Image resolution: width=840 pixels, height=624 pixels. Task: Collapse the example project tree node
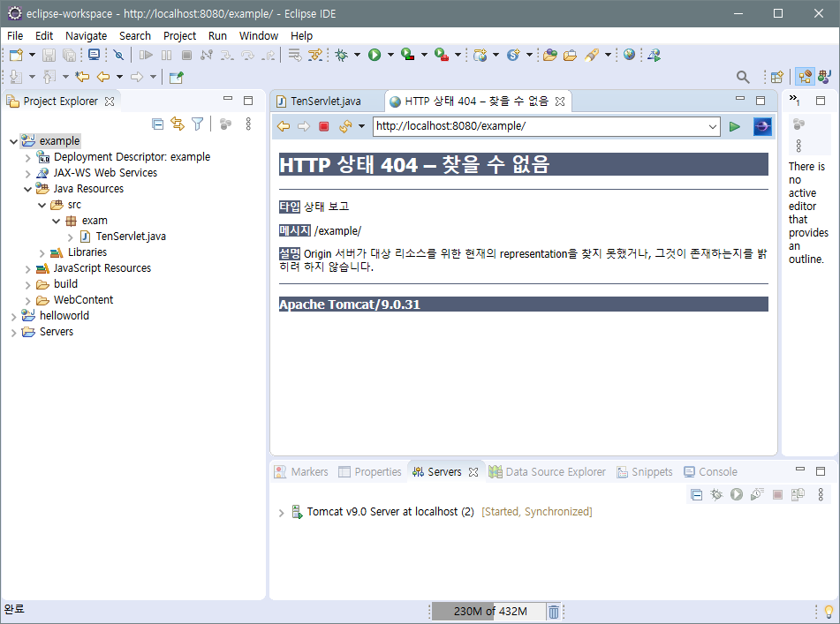tap(13, 141)
